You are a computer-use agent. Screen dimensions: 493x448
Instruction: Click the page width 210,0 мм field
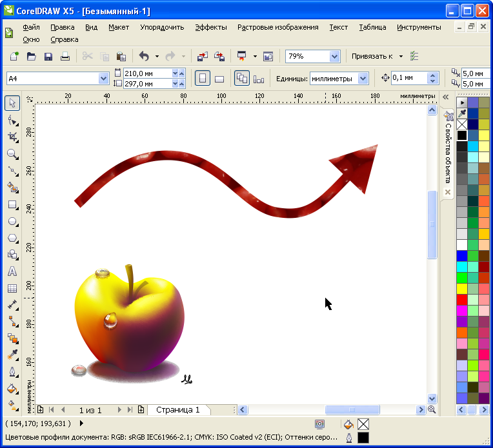[x=147, y=73]
